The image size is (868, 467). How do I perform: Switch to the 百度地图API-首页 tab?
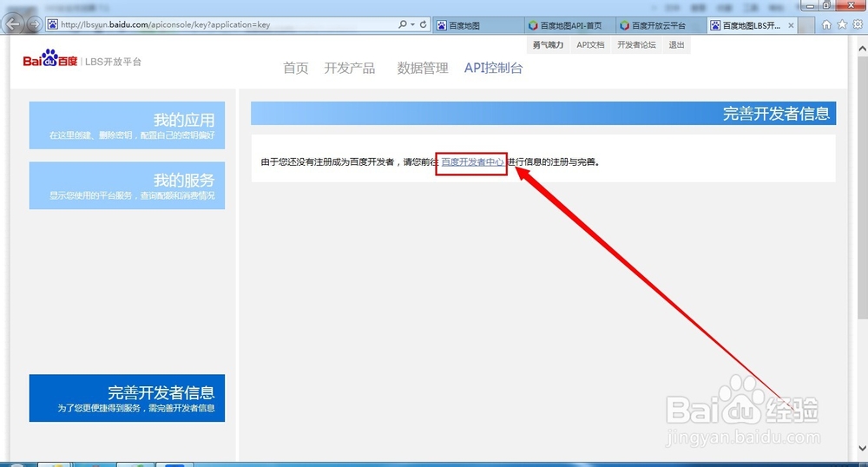tap(569, 25)
